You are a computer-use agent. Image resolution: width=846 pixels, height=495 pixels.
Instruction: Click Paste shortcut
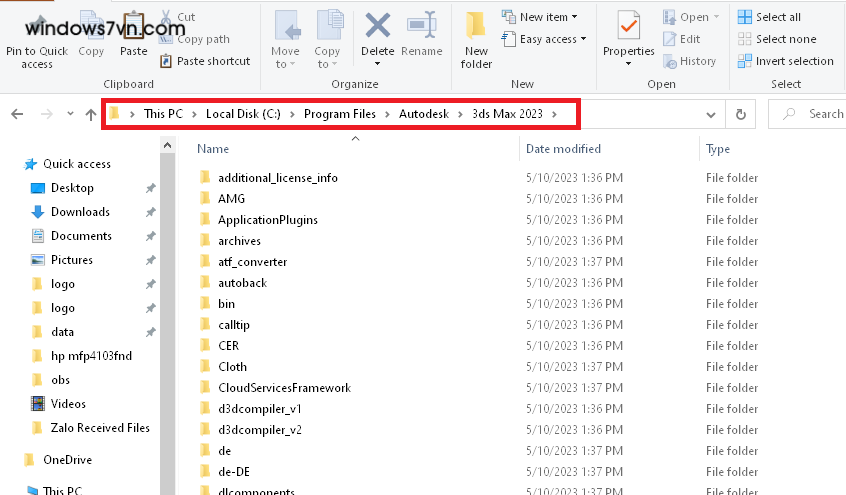204,61
